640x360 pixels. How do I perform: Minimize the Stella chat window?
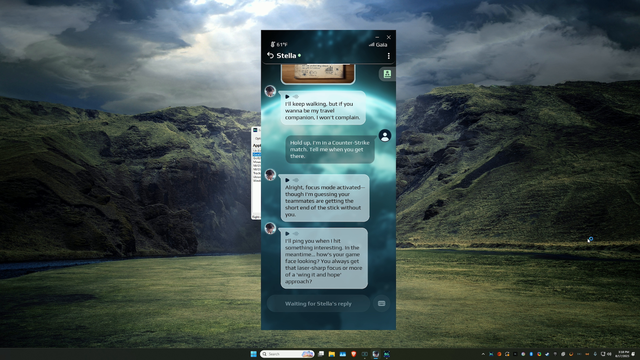[377, 37]
